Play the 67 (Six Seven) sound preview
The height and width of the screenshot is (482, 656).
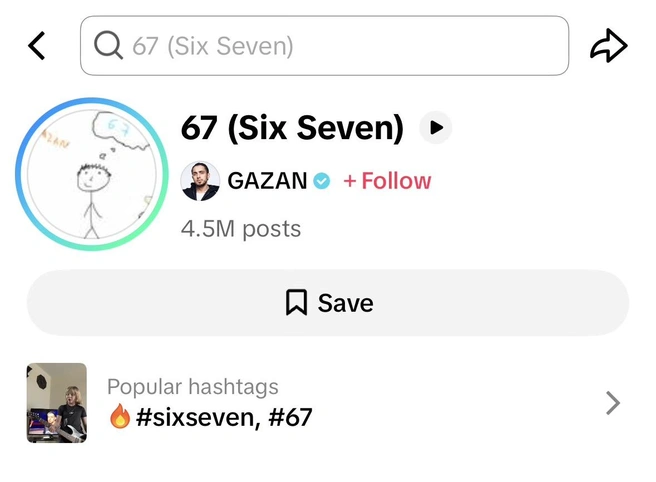point(436,128)
